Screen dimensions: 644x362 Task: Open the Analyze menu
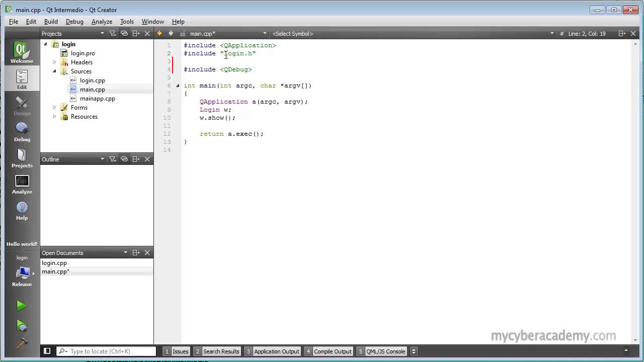[x=102, y=22]
